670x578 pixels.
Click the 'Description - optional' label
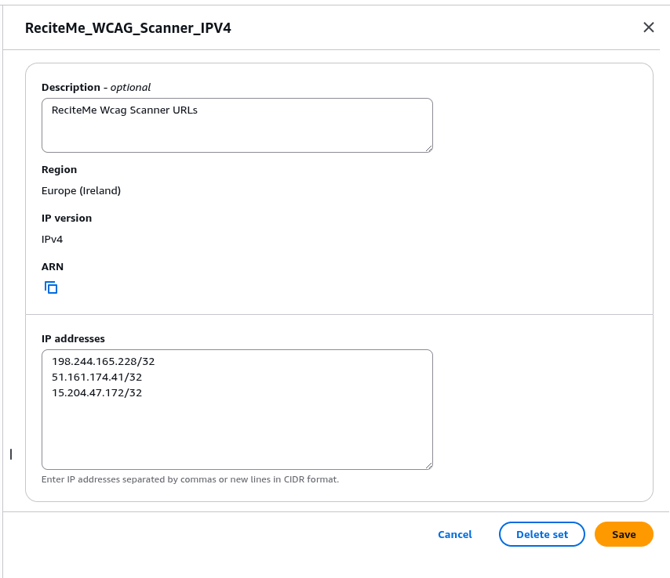click(x=96, y=87)
